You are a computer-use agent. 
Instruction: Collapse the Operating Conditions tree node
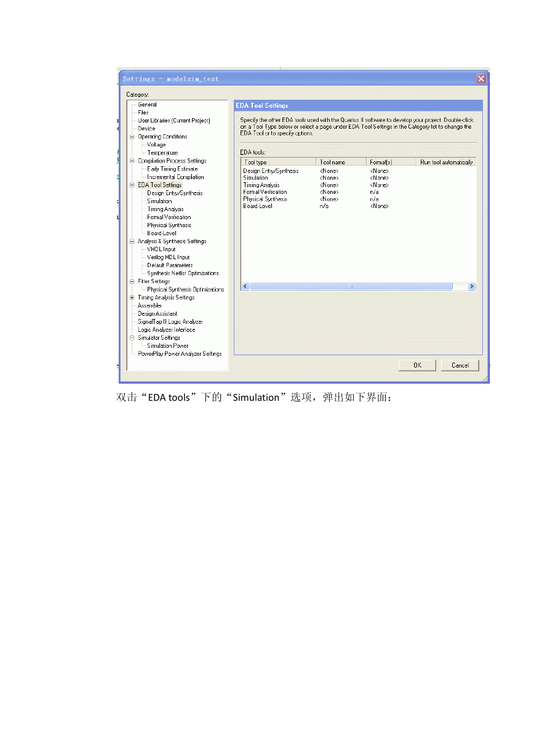point(132,137)
